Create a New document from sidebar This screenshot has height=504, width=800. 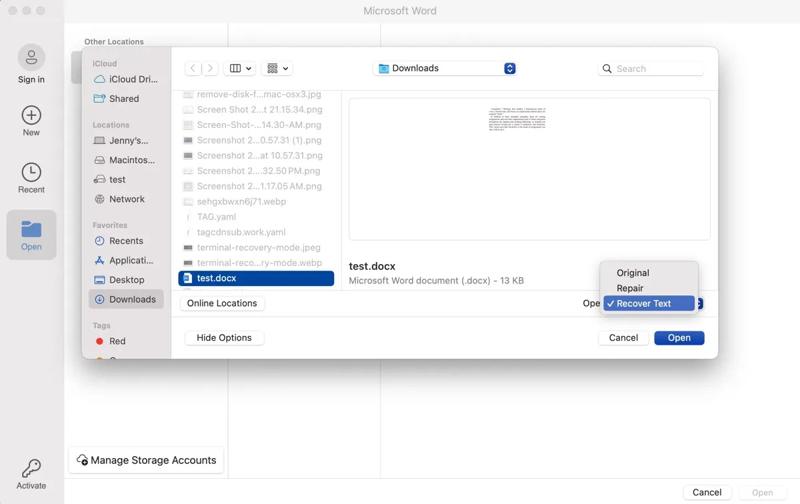[x=31, y=121]
